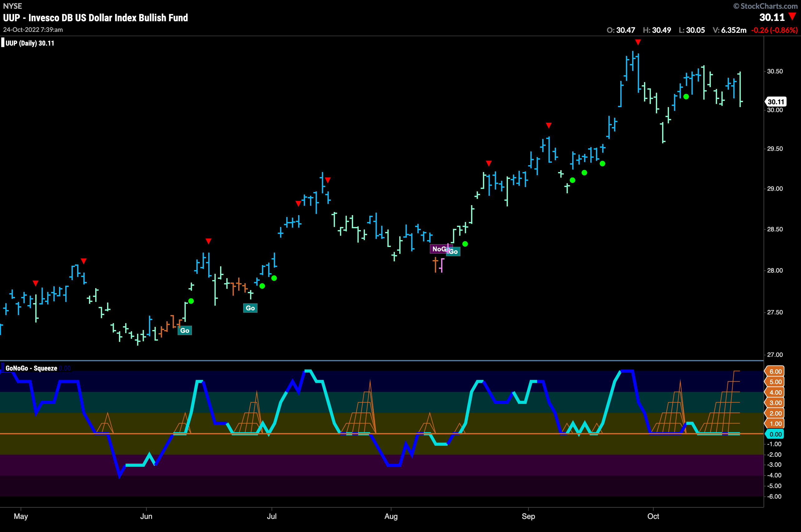
Task: Click the GoNoGo - Squeeze panel label
Action: coord(31,368)
